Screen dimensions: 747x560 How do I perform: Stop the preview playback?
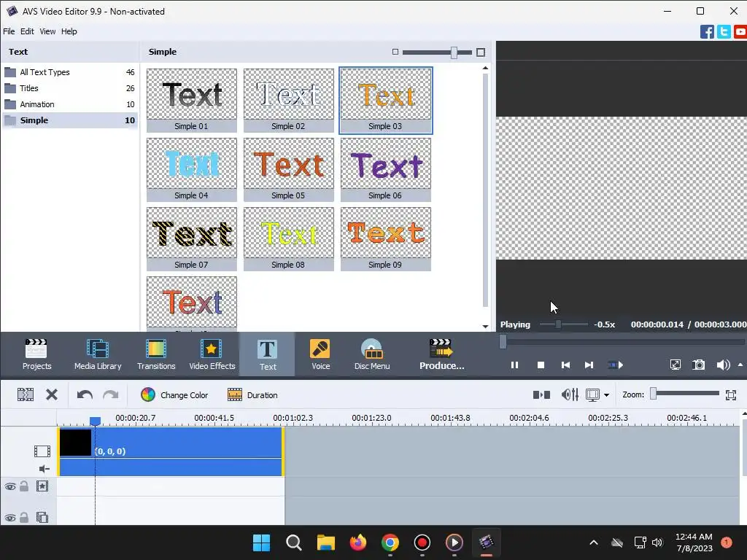[541, 365]
